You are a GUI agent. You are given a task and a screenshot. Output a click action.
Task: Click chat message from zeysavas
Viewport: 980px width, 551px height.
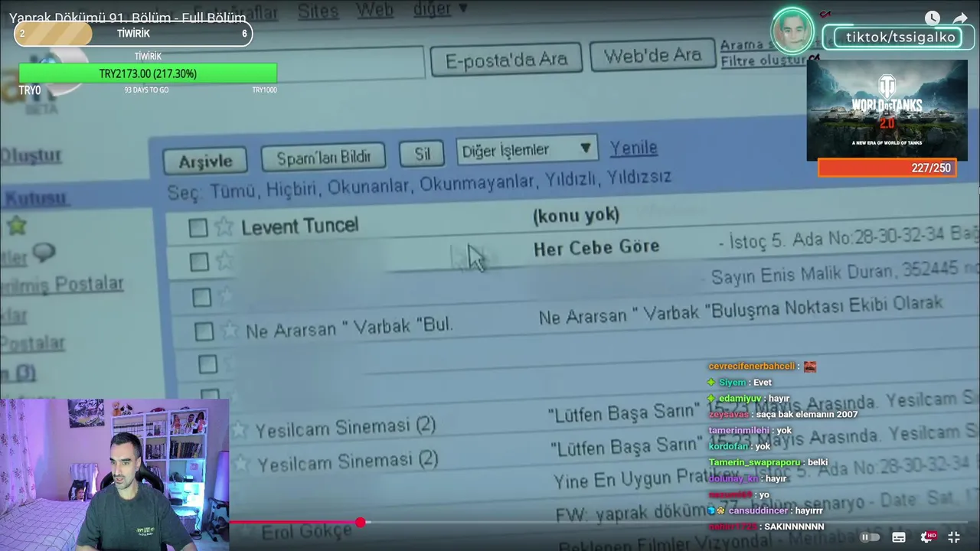click(783, 414)
